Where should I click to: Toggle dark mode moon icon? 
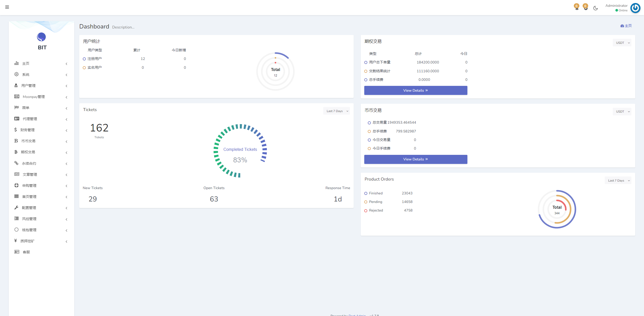pos(595,8)
